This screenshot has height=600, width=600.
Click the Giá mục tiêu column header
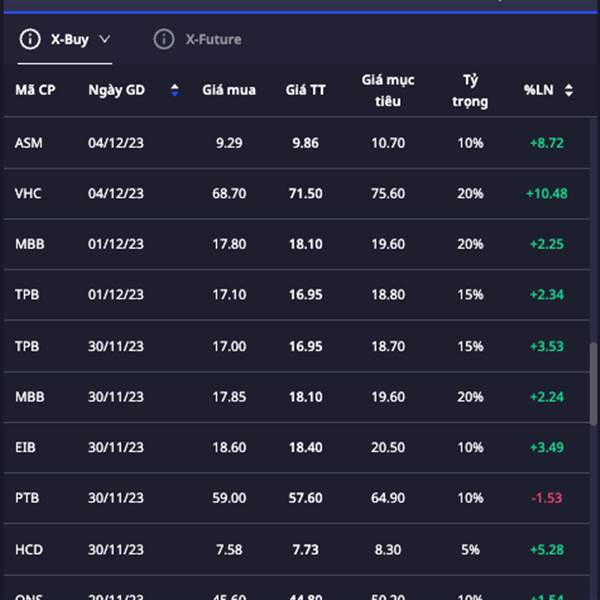click(x=387, y=90)
